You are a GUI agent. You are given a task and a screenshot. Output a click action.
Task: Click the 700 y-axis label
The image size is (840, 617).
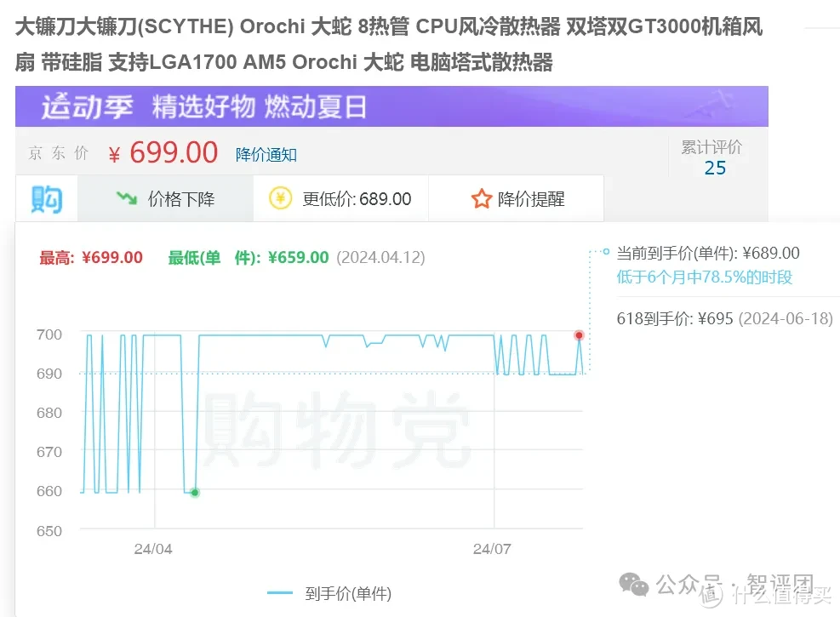point(49,334)
